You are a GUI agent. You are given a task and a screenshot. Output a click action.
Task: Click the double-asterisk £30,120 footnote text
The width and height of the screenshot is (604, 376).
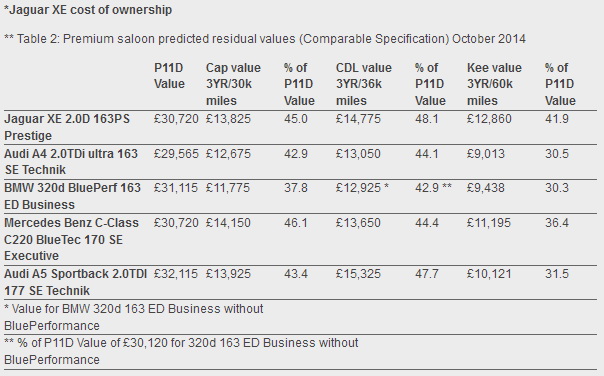[x=181, y=351]
